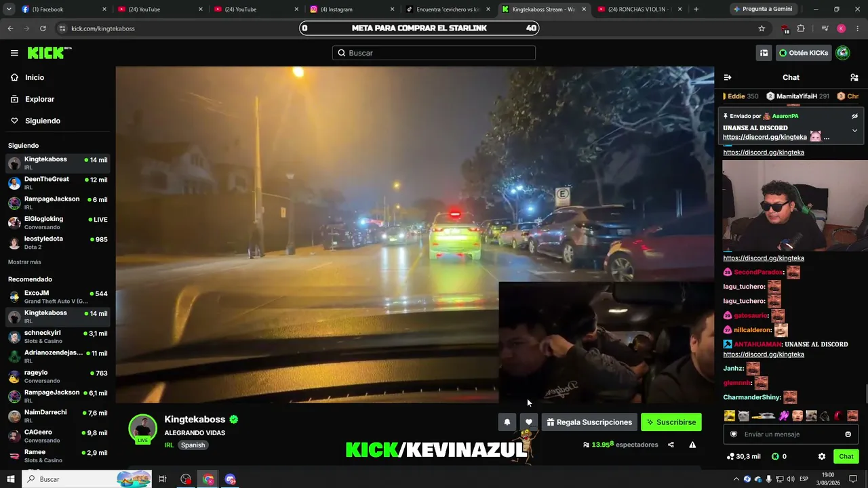Click the kick.com/kingtekaboss address bar

tap(103, 28)
